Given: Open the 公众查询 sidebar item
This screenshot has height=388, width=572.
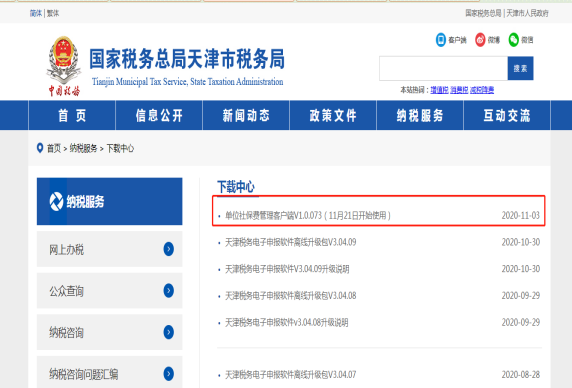Looking at the screenshot, I should coord(109,291).
